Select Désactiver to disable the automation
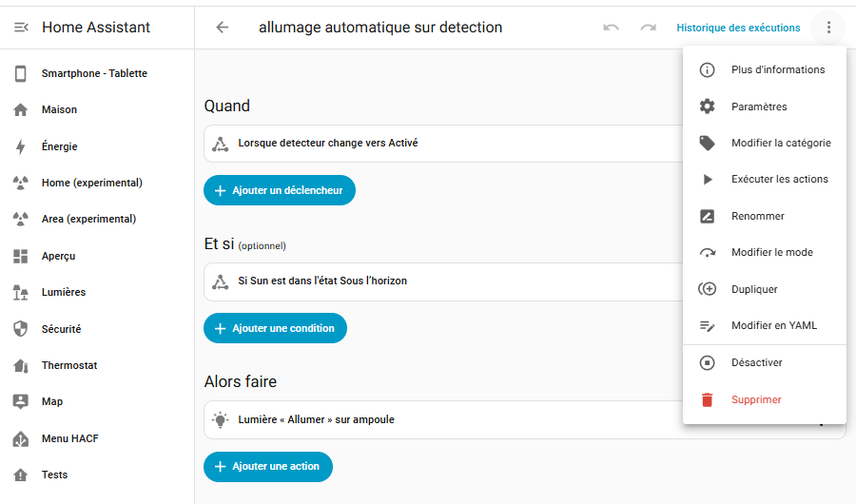856x504 pixels. [x=756, y=362]
